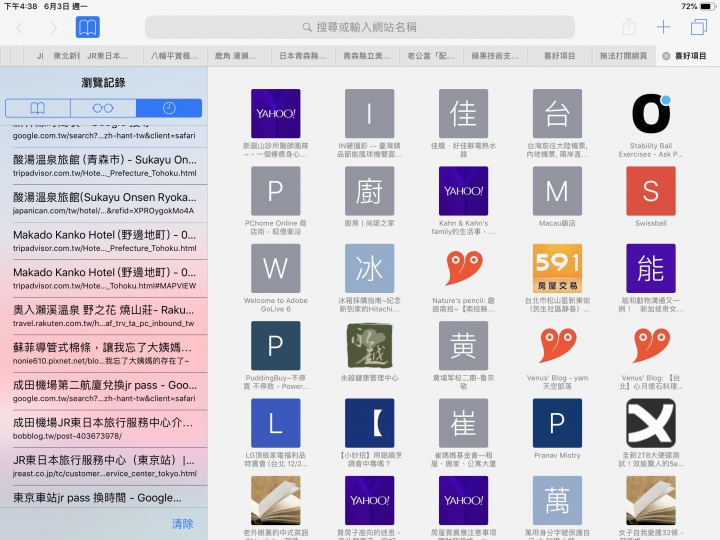720x540 pixels.
Task: Open the Macau飯店 favorite
Action: (x=557, y=191)
